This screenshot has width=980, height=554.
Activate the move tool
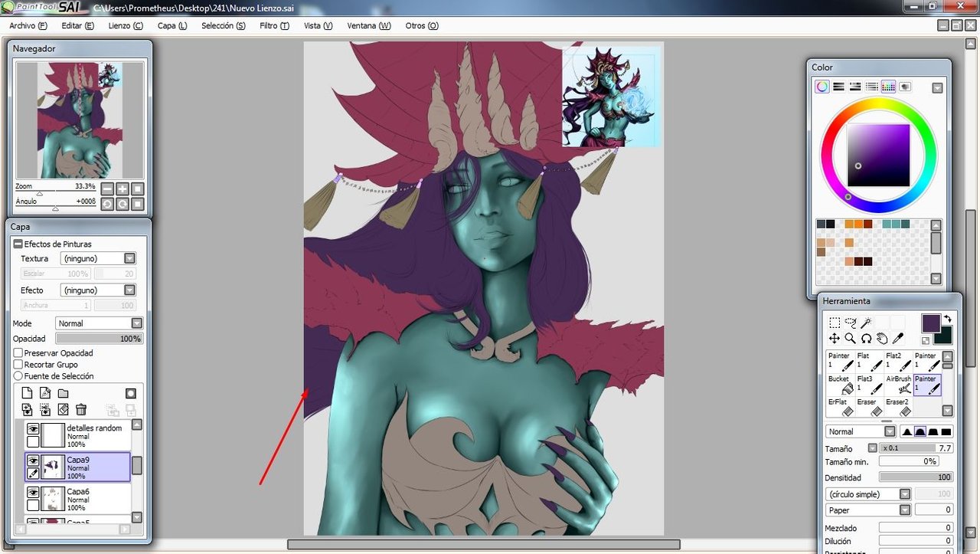[835, 338]
